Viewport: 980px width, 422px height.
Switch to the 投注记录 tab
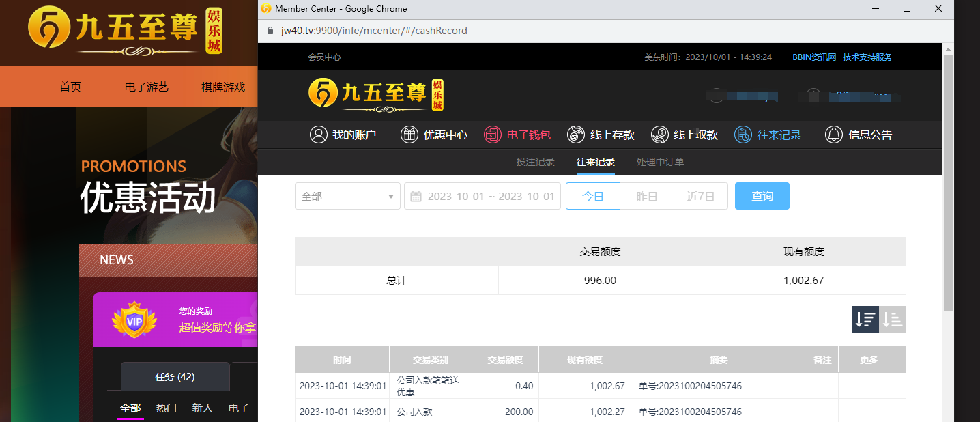[535, 162]
